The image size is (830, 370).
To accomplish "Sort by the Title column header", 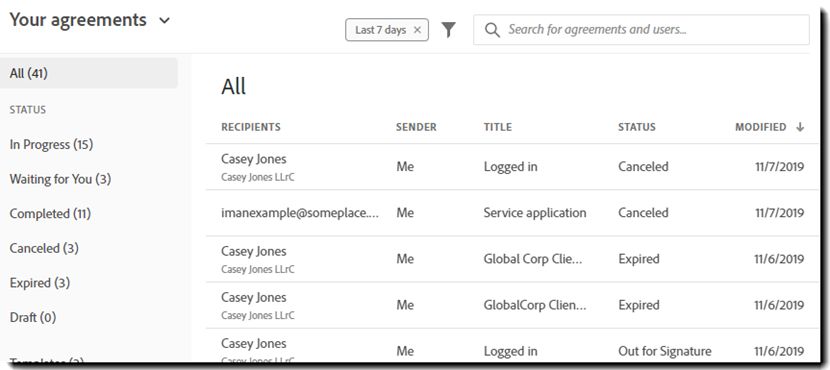I will coord(498,127).
